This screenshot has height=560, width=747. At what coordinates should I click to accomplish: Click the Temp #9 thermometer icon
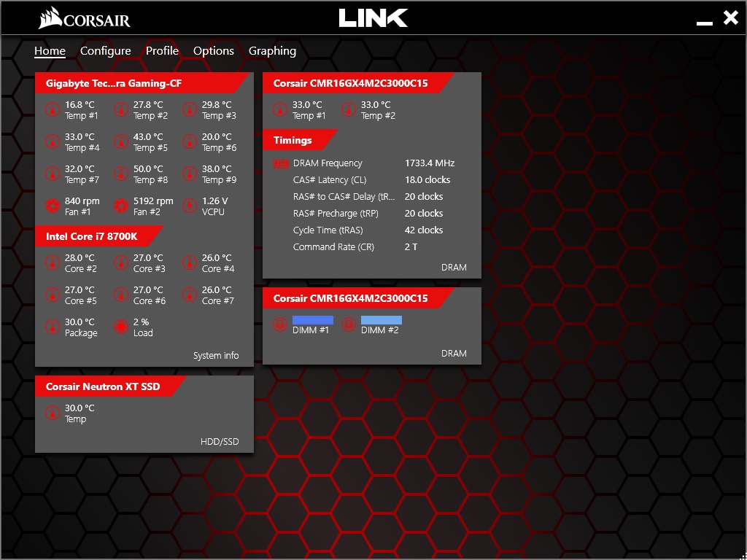[x=190, y=174]
